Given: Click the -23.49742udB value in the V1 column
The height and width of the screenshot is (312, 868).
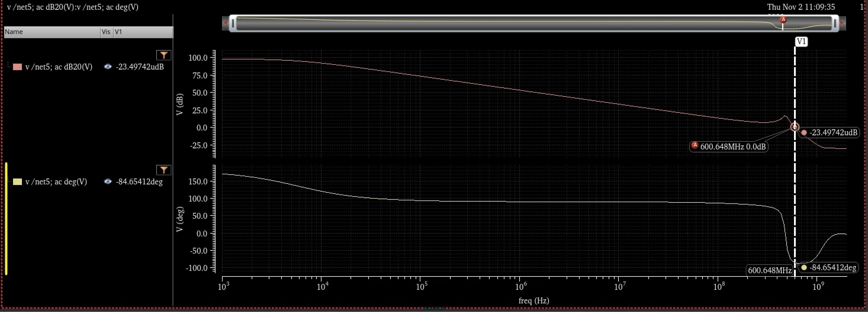Looking at the screenshot, I should tap(140, 67).
